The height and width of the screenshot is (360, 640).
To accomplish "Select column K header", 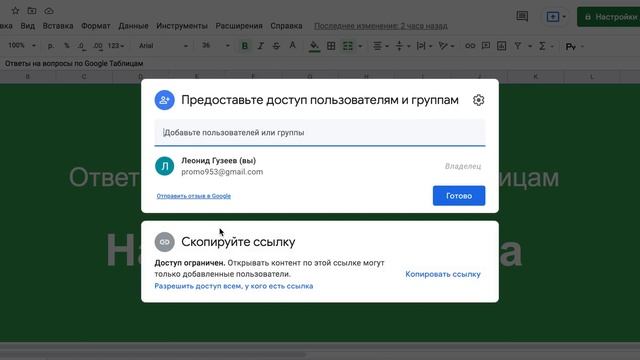I will tap(536, 76).
